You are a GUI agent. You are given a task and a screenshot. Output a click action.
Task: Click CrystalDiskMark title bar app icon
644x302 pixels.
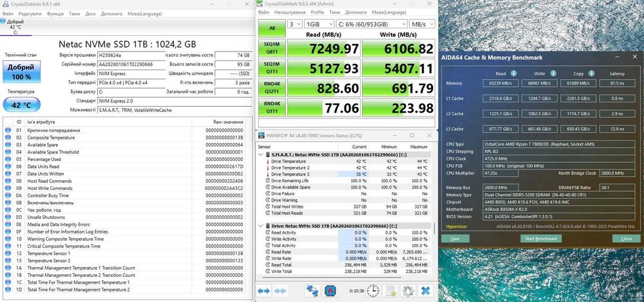[x=260, y=4]
